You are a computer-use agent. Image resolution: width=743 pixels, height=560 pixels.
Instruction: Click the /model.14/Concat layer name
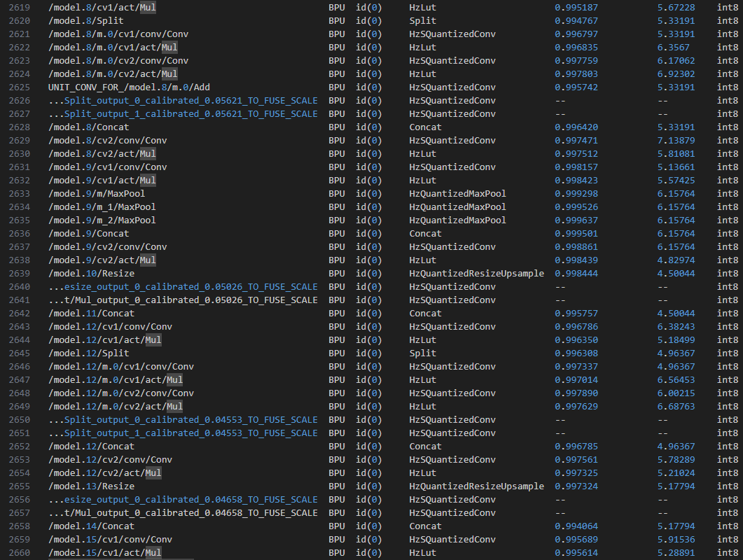pyautogui.click(x=91, y=526)
